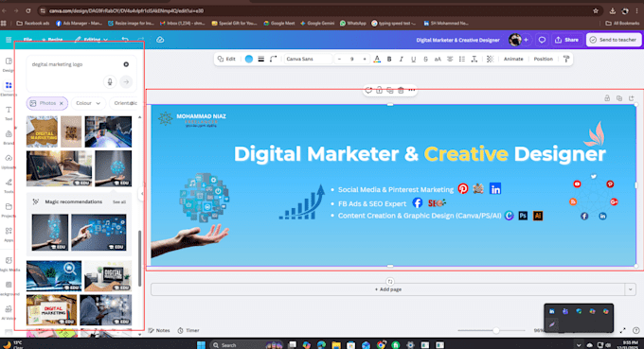Duplicate page using page copy icon

(x=619, y=98)
